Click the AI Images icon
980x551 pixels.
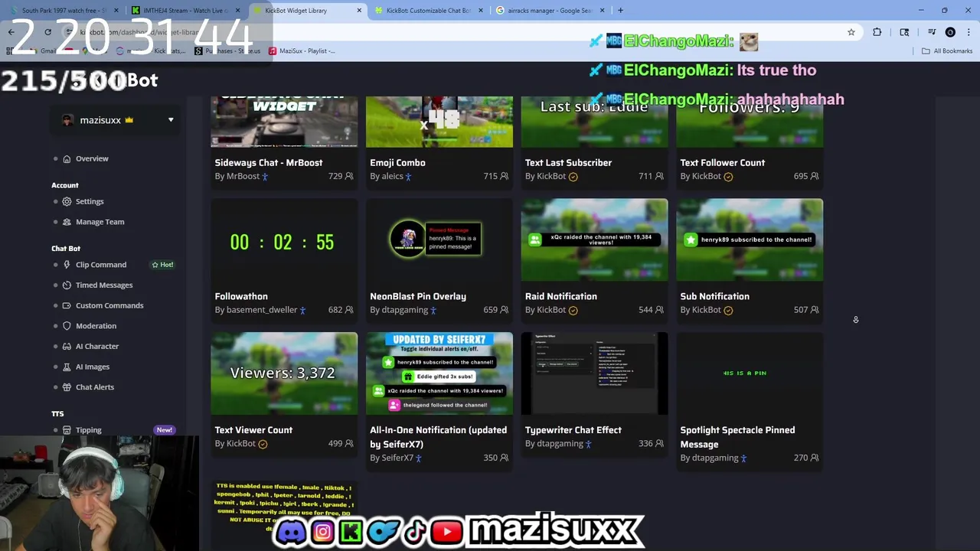67,367
